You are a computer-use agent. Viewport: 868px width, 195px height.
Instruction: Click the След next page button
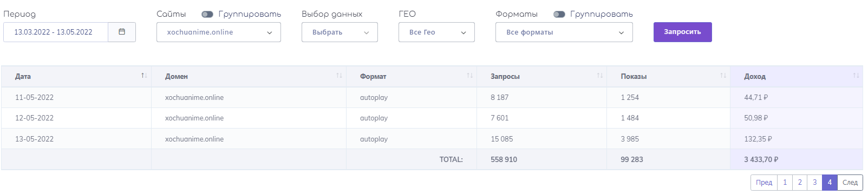[850, 183]
